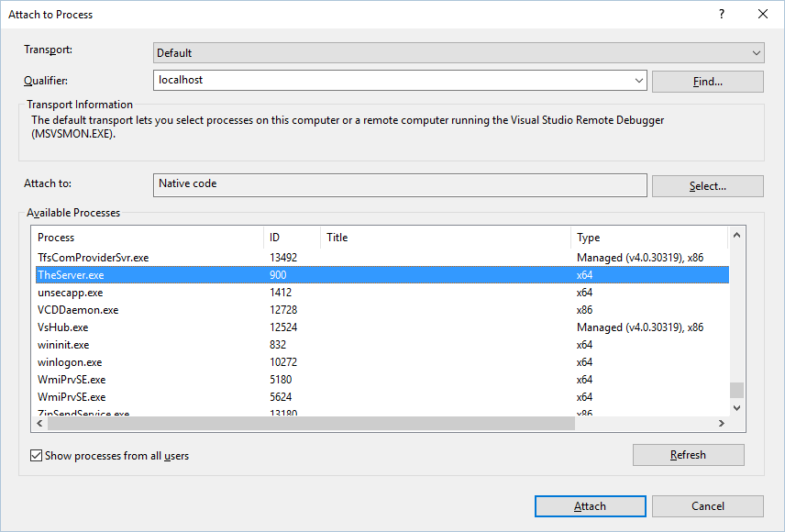Choose VsHub.exe in the process list
Viewport: 785px width, 532px height.
pyautogui.click(x=62, y=327)
